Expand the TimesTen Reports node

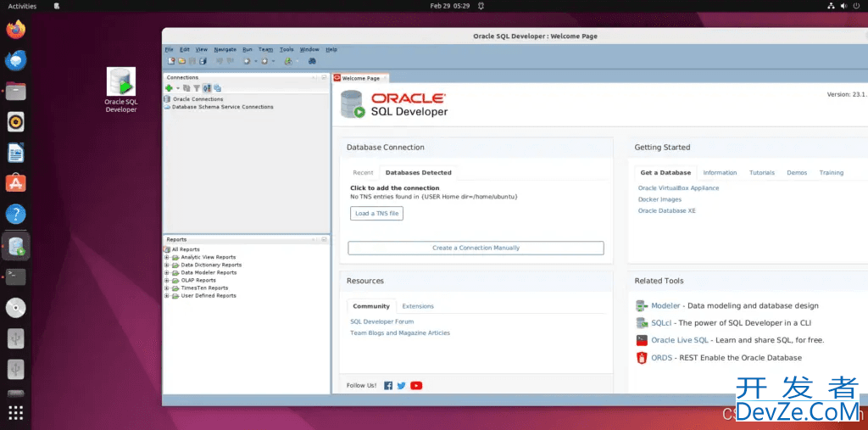(x=167, y=288)
